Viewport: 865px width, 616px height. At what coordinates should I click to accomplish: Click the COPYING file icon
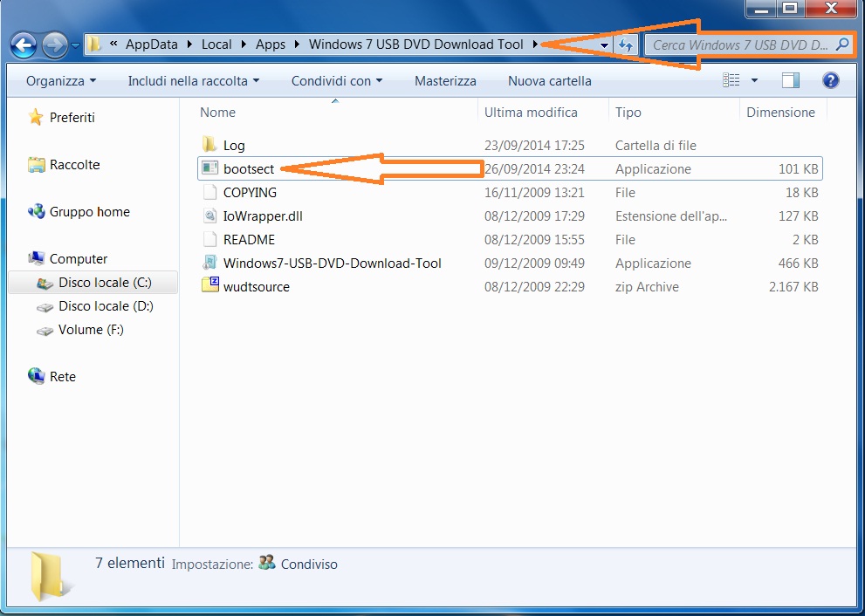pos(209,192)
